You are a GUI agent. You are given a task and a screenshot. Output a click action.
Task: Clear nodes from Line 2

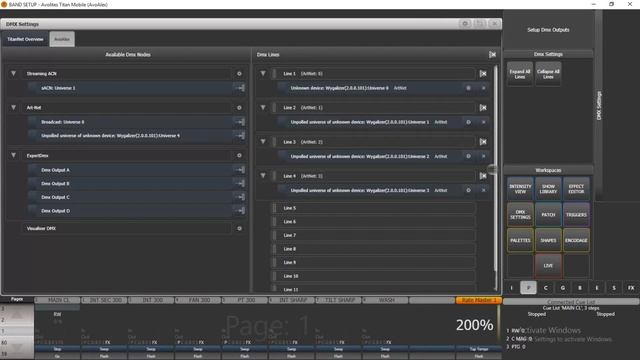coord(483,108)
